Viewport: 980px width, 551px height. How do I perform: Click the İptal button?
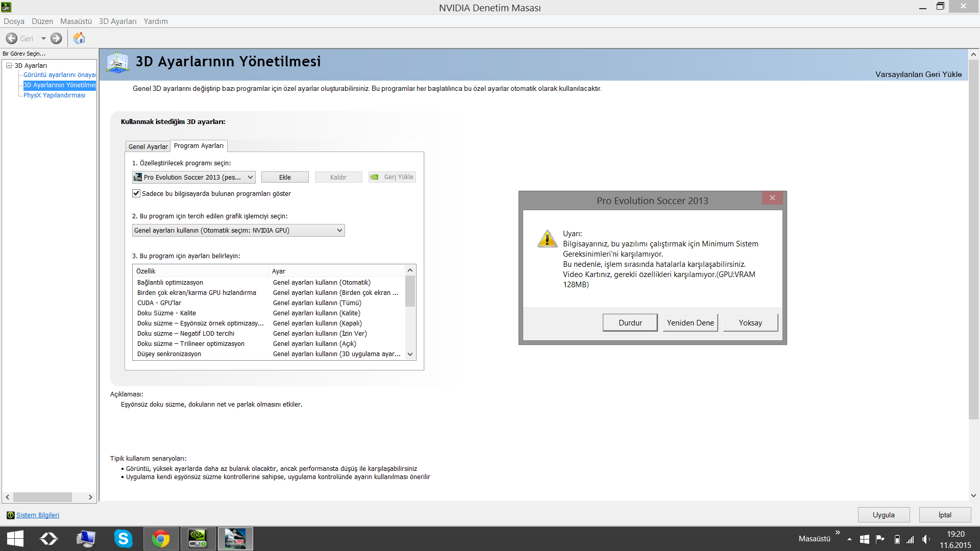coord(945,515)
